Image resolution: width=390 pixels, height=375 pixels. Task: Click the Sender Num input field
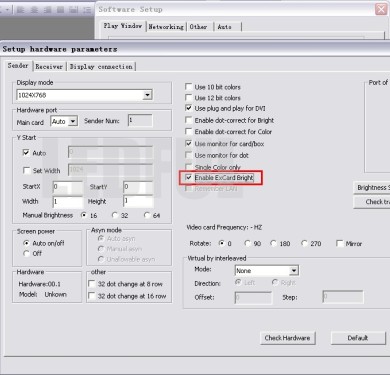coord(140,121)
